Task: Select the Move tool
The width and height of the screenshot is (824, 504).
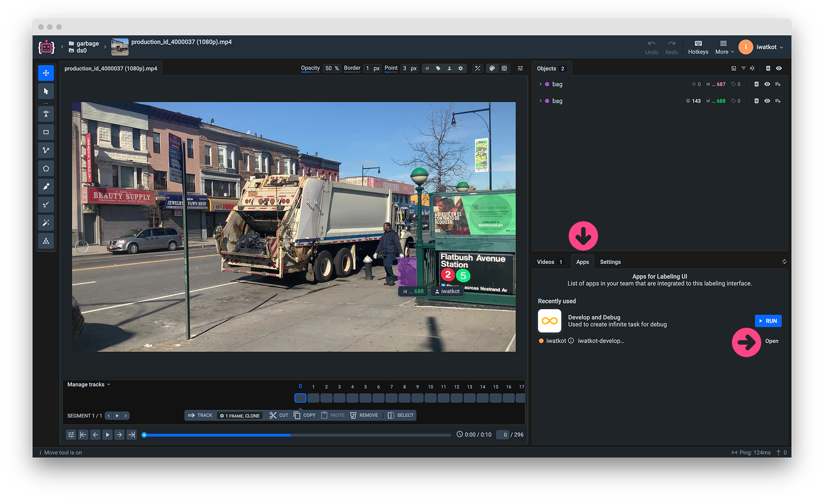Action: (46, 73)
